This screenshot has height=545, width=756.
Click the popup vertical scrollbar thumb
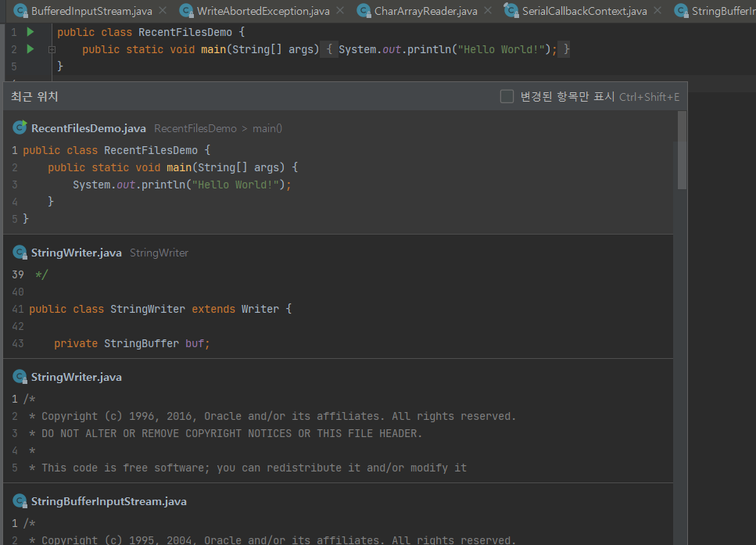click(682, 150)
